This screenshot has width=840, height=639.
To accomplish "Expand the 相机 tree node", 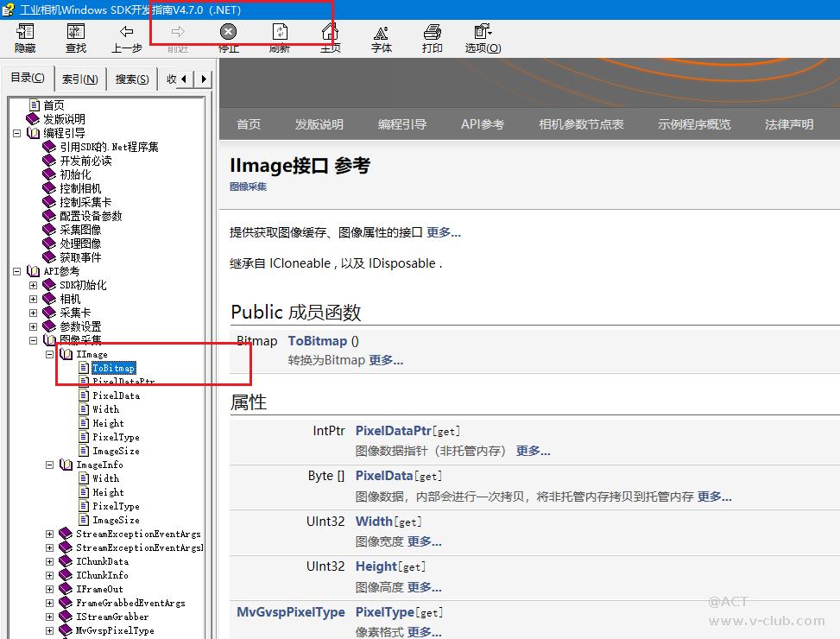I will (x=33, y=299).
